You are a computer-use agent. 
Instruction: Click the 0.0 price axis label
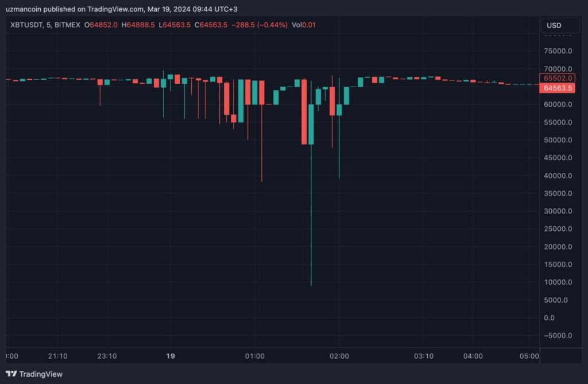click(550, 317)
